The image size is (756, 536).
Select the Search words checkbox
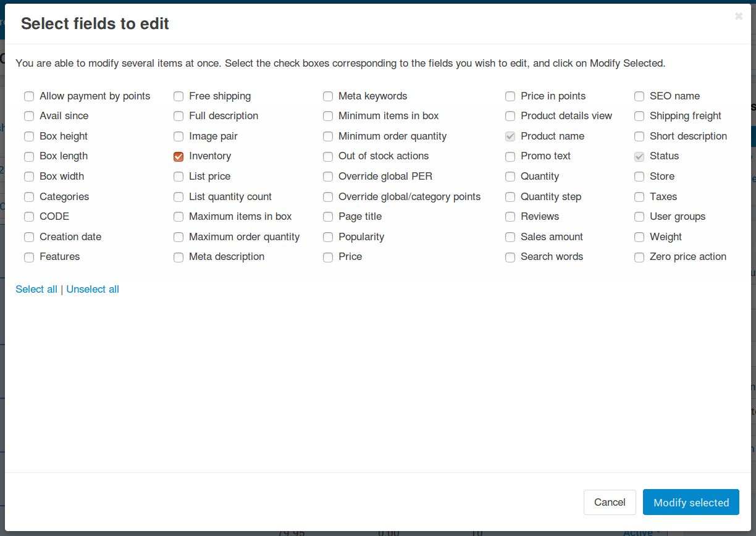point(510,258)
